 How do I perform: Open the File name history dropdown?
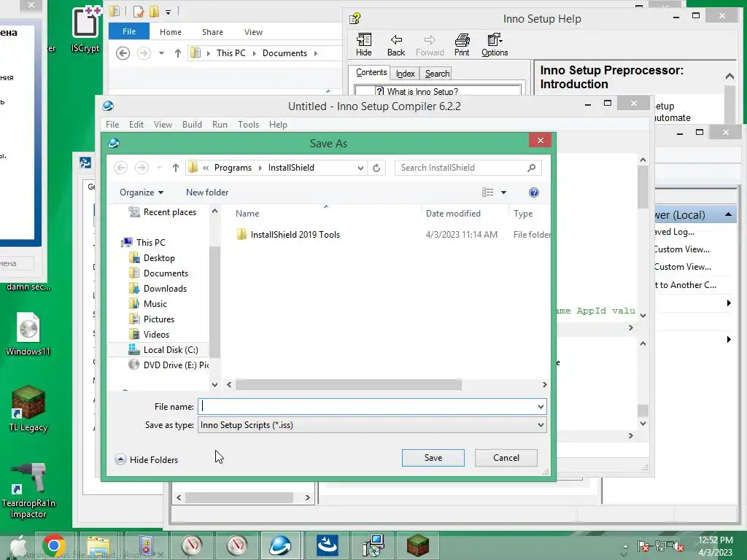541,407
